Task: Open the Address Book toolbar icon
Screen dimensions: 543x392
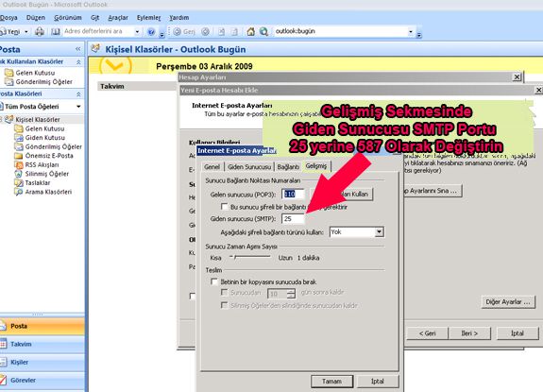Action: (56, 31)
